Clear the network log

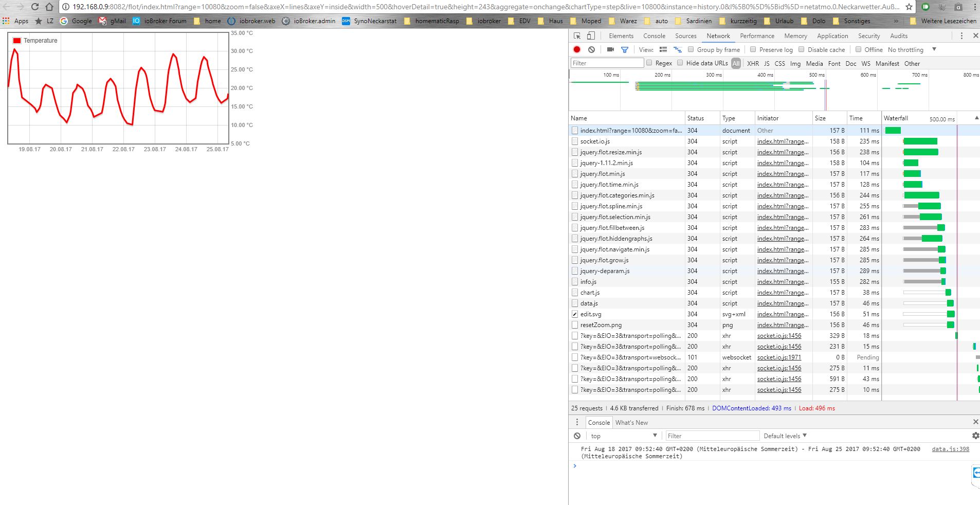(592, 49)
